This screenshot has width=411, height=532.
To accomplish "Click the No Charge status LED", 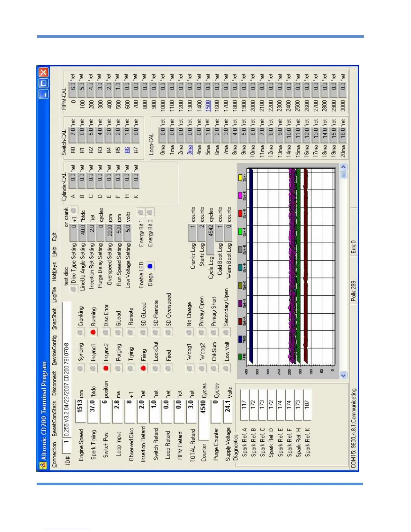I will coord(189,332).
